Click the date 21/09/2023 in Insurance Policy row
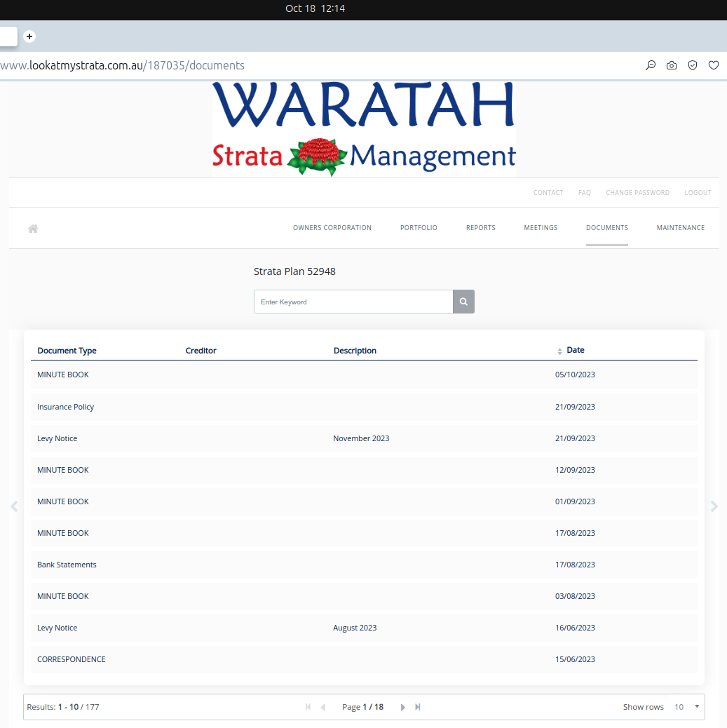The width and height of the screenshot is (727, 728). pyautogui.click(x=575, y=407)
